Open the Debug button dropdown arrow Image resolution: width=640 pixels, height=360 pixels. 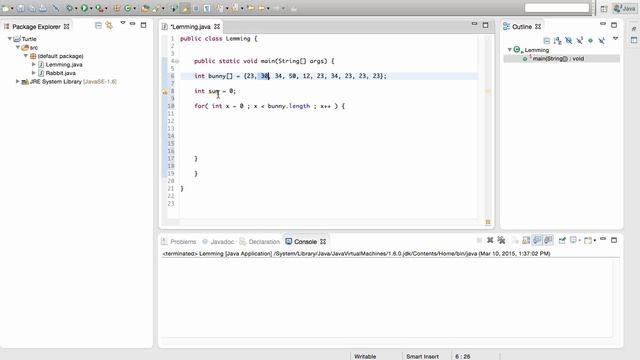pos(76,9)
